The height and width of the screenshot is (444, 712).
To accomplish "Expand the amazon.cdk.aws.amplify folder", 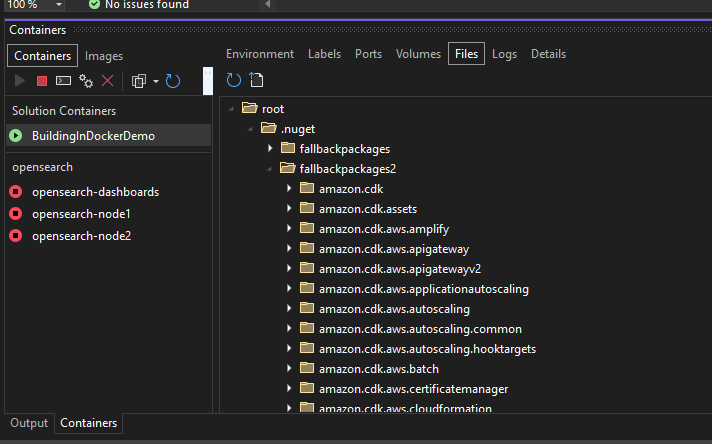I will click(289, 228).
